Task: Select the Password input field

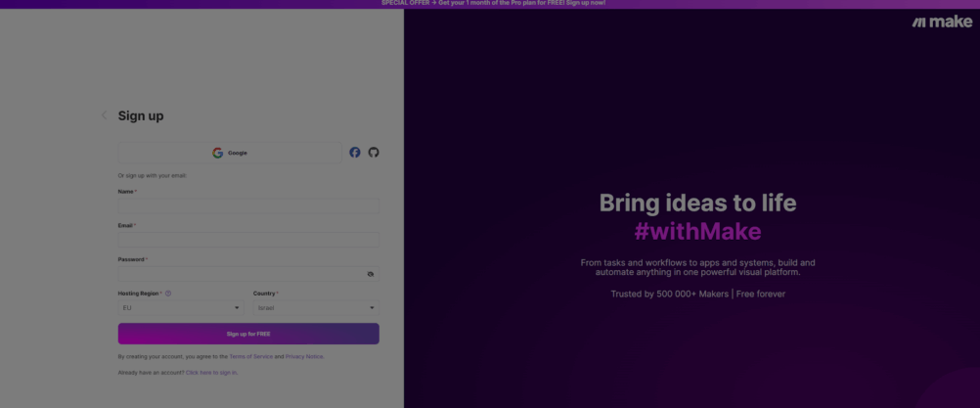Action: pos(240,274)
